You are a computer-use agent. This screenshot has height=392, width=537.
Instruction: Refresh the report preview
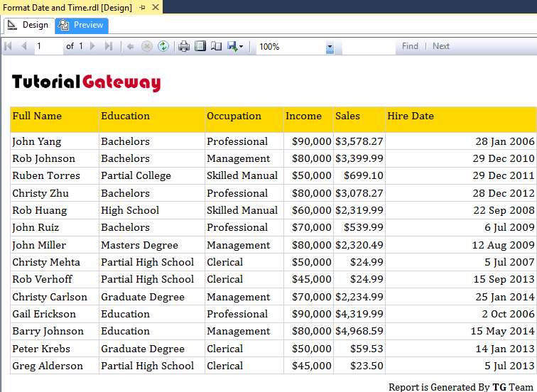point(163,46)
